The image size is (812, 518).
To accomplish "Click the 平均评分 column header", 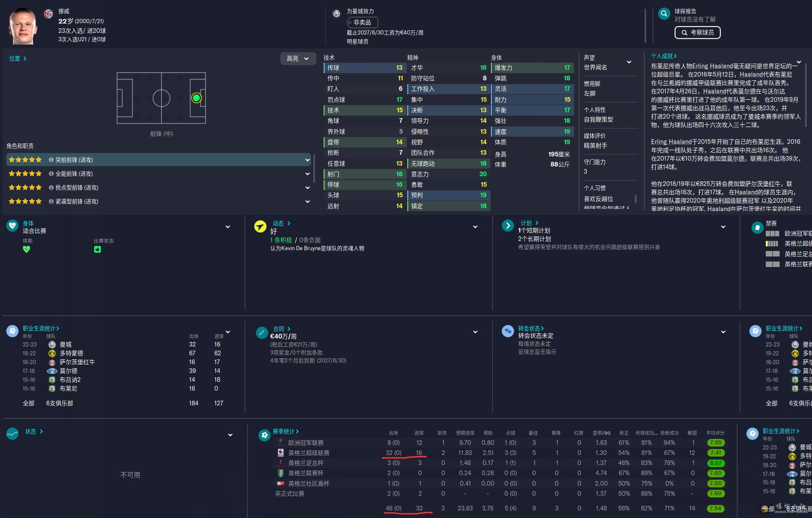I will [715, 433].
